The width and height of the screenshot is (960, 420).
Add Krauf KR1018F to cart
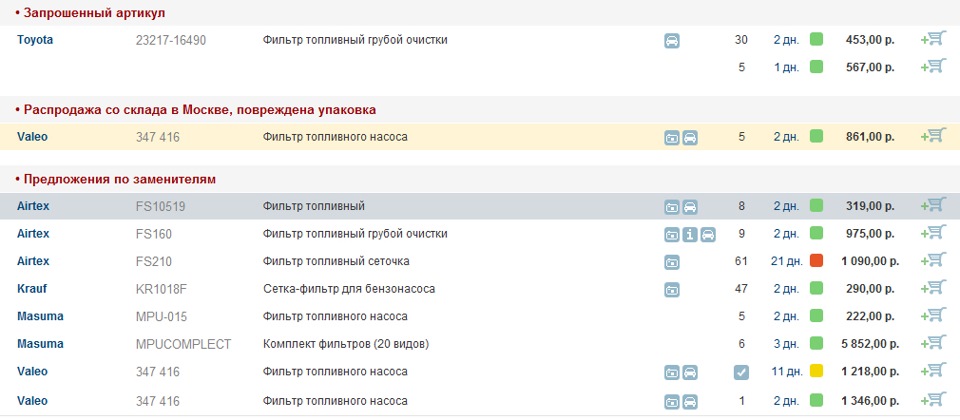click(934, 289)
